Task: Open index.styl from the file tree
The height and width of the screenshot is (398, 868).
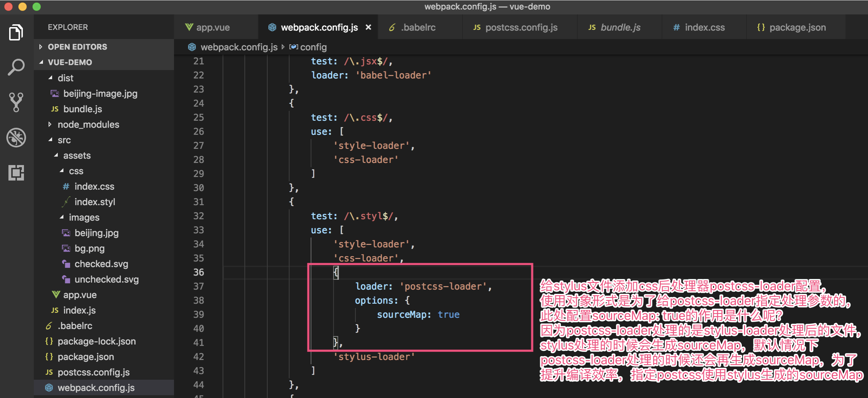Action: (x=95, y=202)
